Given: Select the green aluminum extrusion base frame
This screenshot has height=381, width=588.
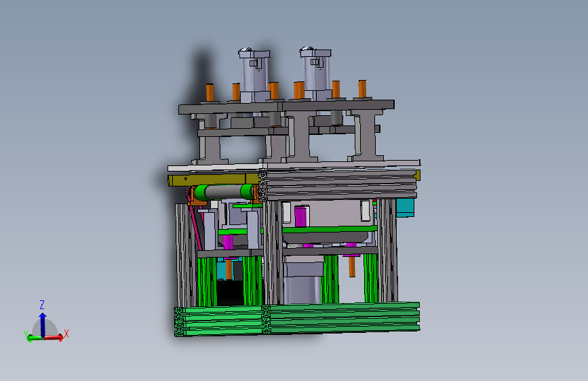Looking at the screenshot, I should (x=296, y=319).
